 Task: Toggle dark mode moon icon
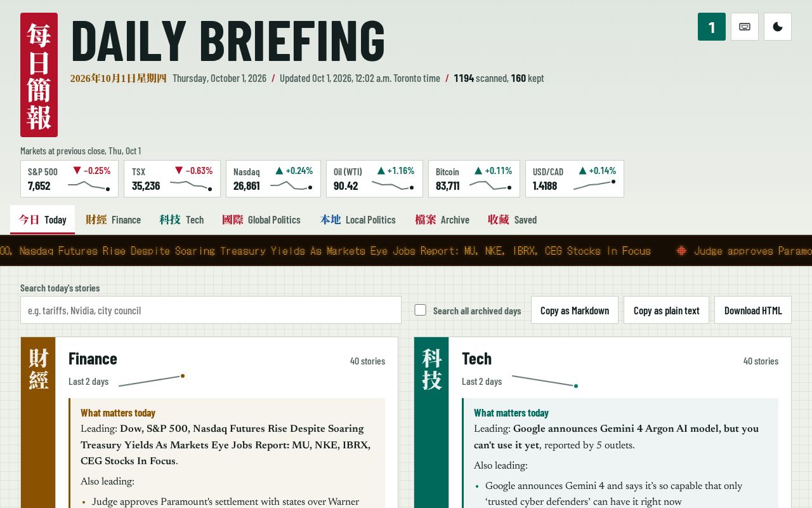778,27
